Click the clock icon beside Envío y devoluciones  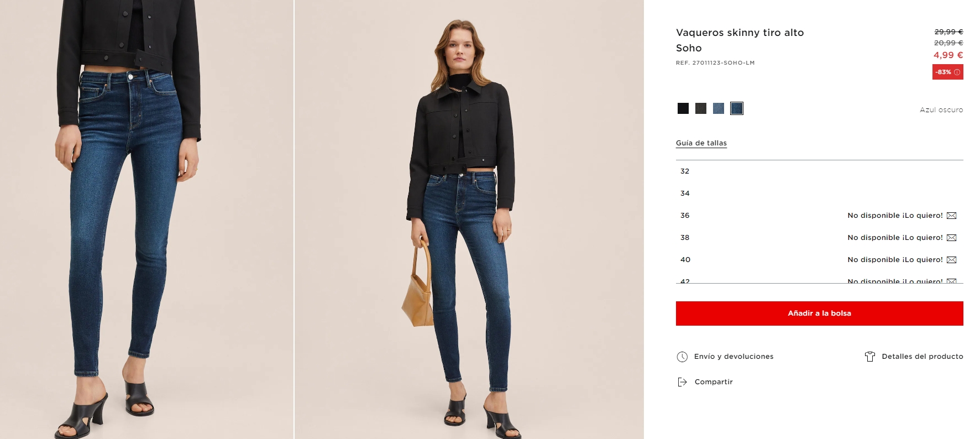tap(682, 357)
